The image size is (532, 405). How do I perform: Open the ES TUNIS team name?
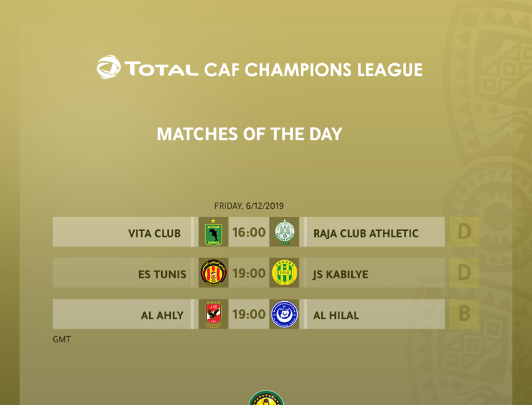(162, 274)
